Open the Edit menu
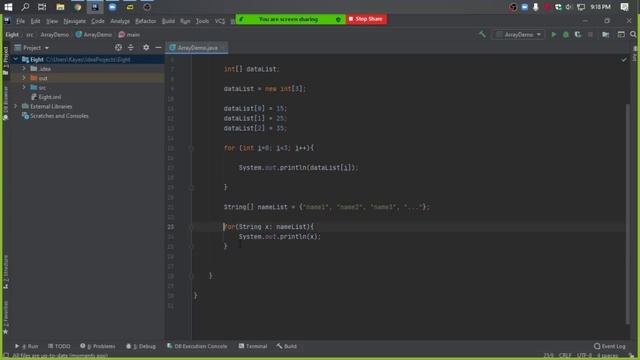 point(36,21)
